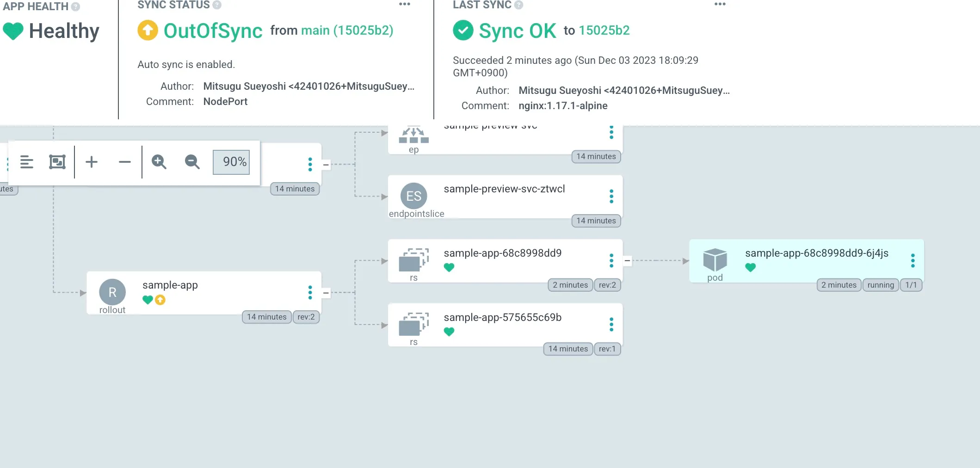980x468 pixels.
Task: Click the LAST SYNC help question icon
Action: click(x=519, y=5)
